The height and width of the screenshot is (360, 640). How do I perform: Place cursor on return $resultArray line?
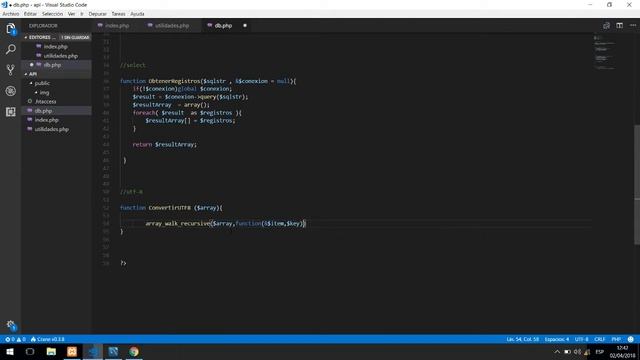[164, 144]
